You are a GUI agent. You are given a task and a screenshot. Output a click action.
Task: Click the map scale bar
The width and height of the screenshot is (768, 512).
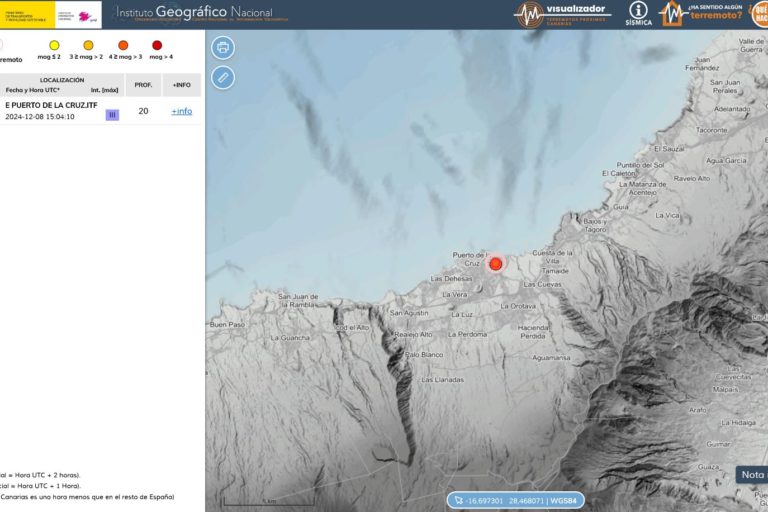(x=269, y=502)
